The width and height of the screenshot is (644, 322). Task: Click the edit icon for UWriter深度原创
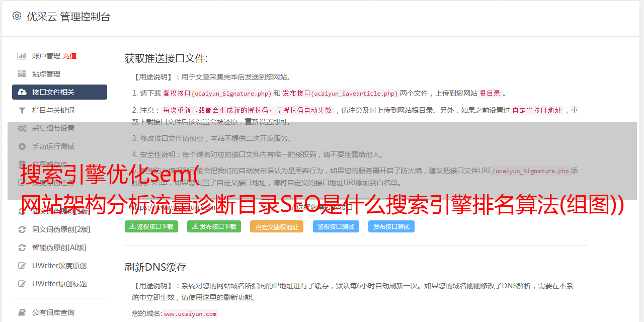pyautogui.click(x=22, y=266)
